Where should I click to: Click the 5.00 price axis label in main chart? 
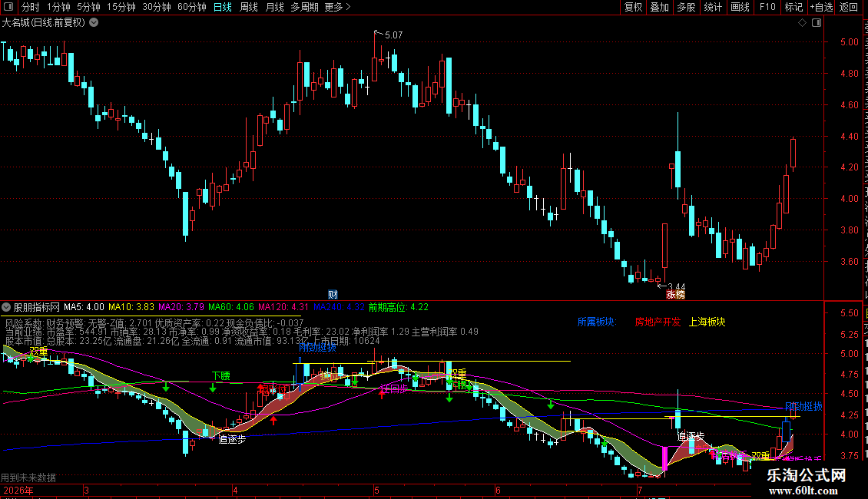tap(849, 42)
